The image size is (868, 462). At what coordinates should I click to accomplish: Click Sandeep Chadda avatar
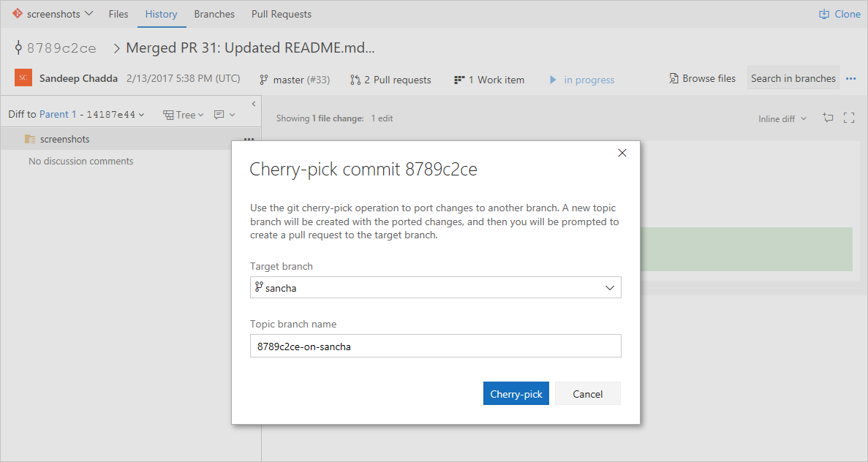[x=23, y=78]
